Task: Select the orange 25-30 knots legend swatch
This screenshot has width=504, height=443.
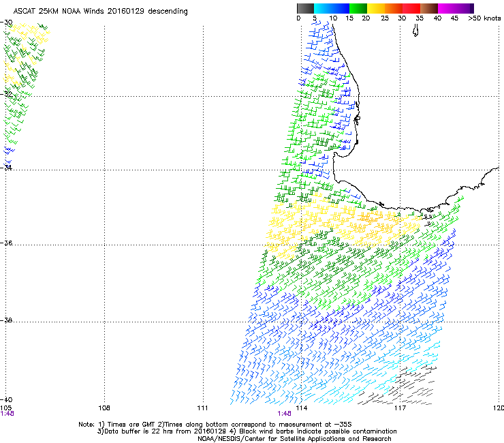Action: [x=394, y=8]
